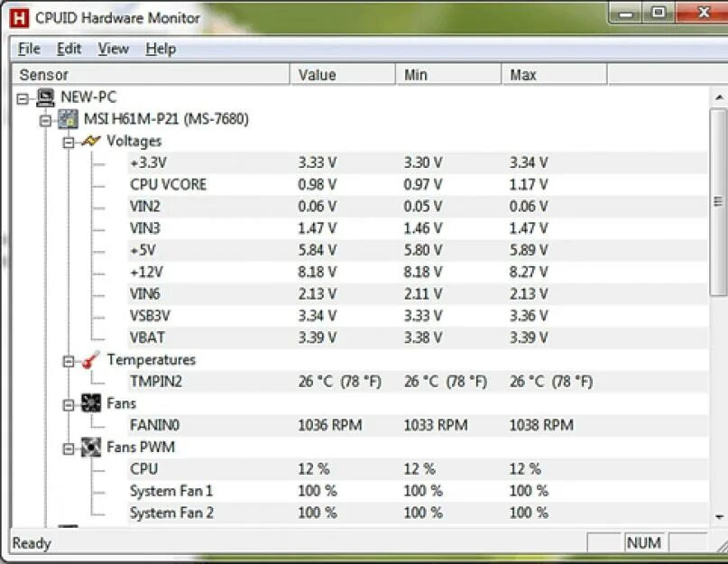Click the scrollbar down arrow
Image resolution: width=728 pixels, height=564 pixels.
pos(719,515)
